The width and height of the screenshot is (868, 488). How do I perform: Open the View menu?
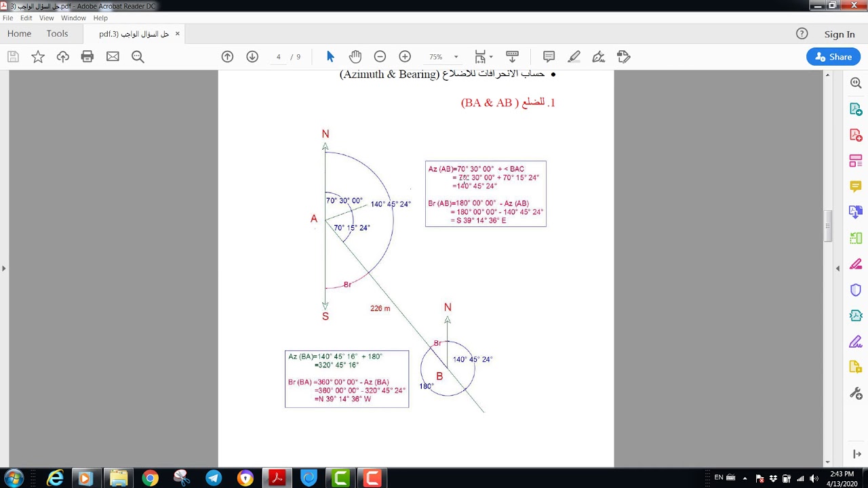coord(46,18)
